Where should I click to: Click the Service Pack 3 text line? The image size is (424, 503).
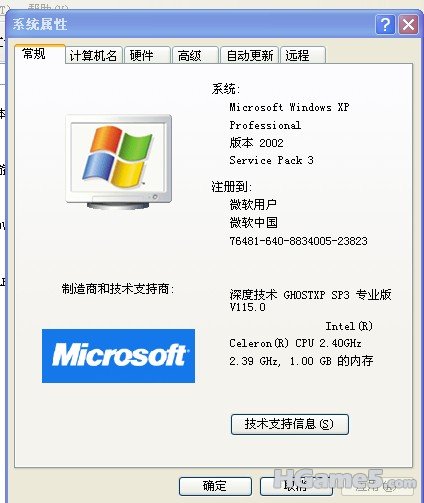(x=271, y=160)
